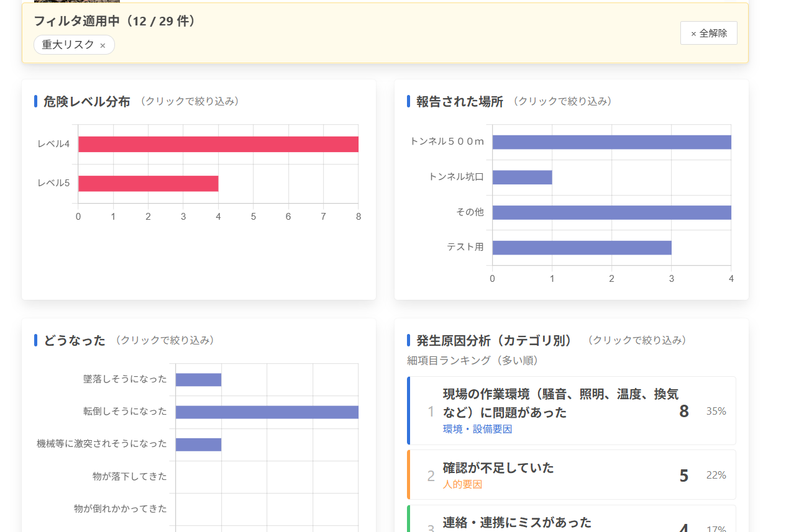Viewport: 804px width, 532px height.
Task: Click the 墜落しそうになった bar
Action: point(198,379)
